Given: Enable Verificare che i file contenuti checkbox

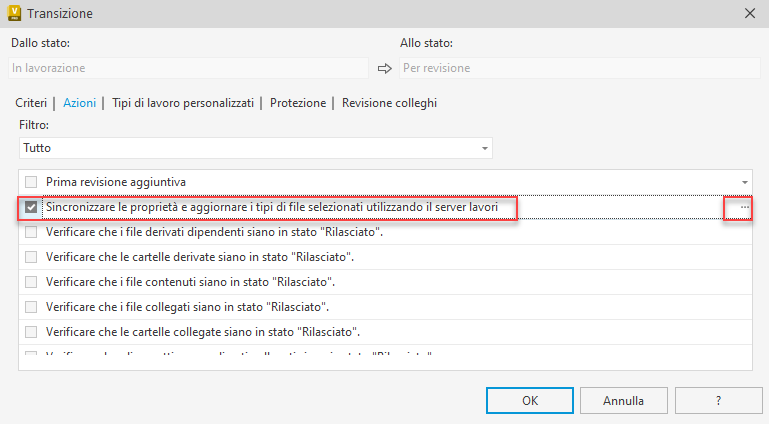Looking at the screenshot, I should [x=31, y=282].
